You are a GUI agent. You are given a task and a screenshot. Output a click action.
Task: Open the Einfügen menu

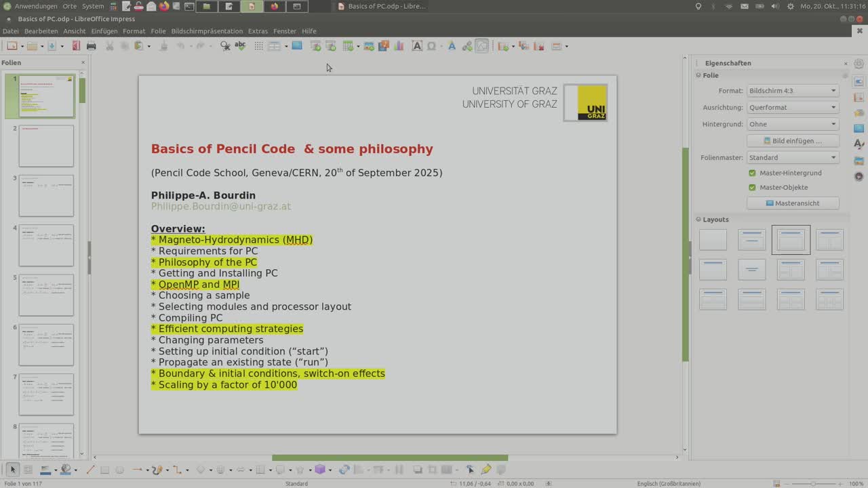(104, 31)
